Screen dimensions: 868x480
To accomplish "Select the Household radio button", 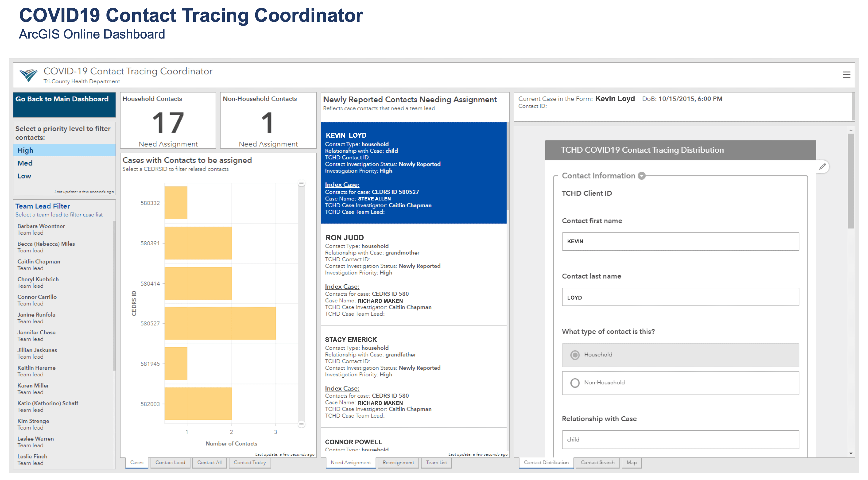I will pos(575,355).
